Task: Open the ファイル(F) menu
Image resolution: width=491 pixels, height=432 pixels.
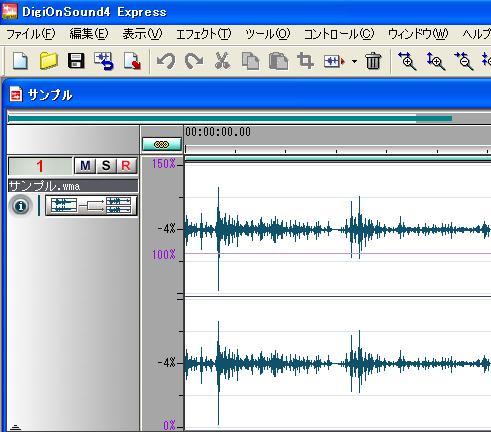Action: 31,34
